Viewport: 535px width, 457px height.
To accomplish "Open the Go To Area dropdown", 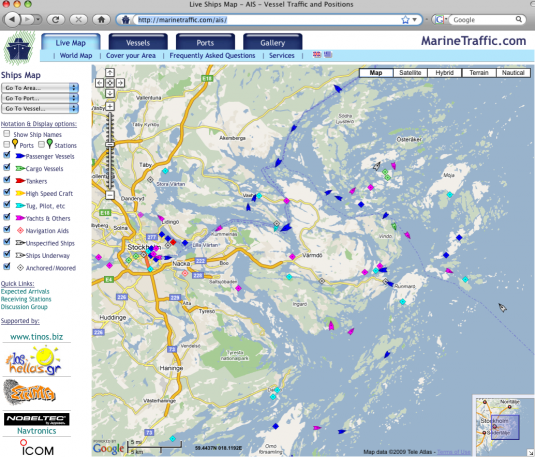I will pos(40,88).
